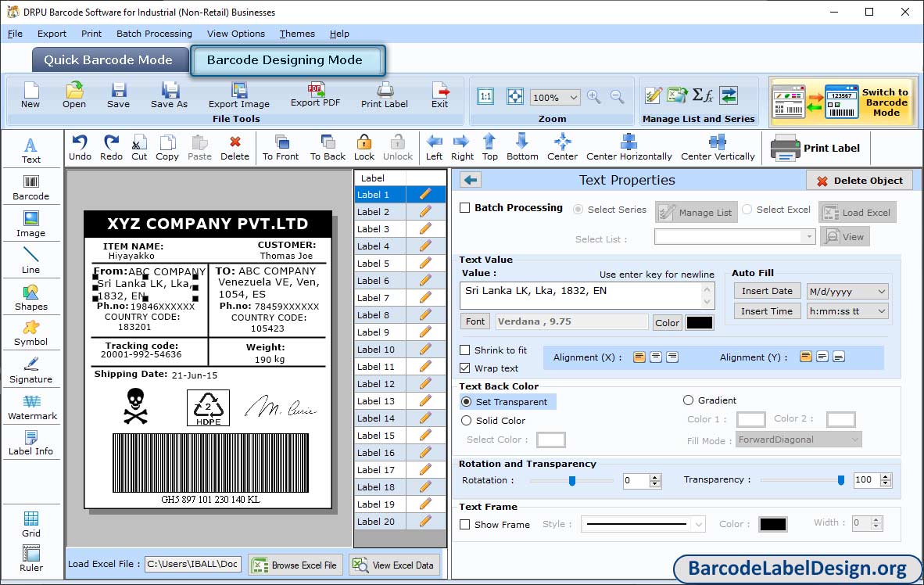Choose the Watermark tool

[32, 407]
